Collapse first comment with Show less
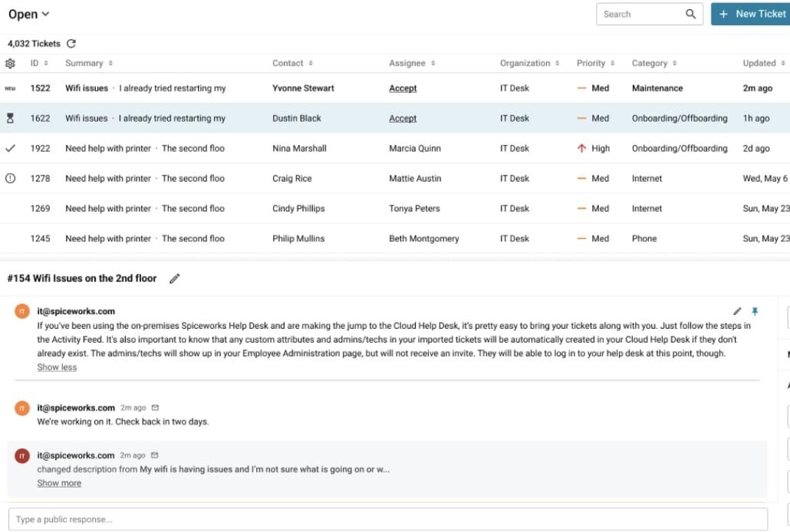The image size is (790, 532). 57,367
